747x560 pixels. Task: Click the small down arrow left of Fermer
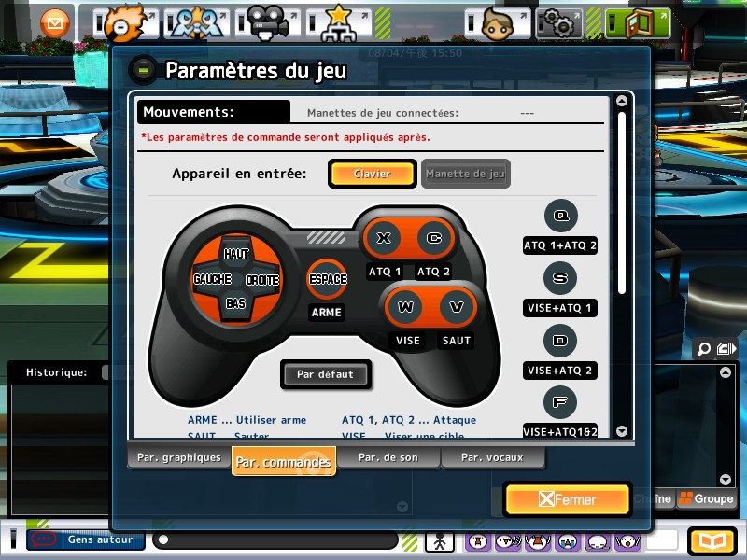[x=402, y=507]
